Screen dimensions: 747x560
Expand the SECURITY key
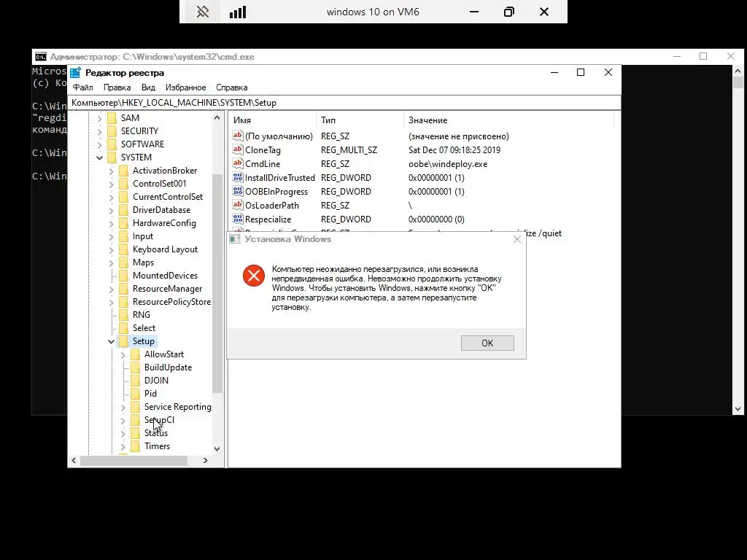tap(99, 131)
